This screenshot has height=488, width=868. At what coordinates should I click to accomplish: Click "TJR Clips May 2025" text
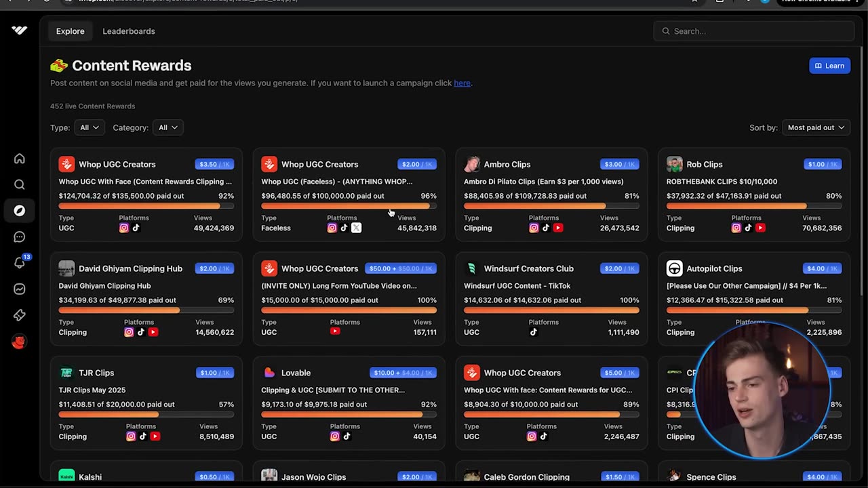(92, 390)
